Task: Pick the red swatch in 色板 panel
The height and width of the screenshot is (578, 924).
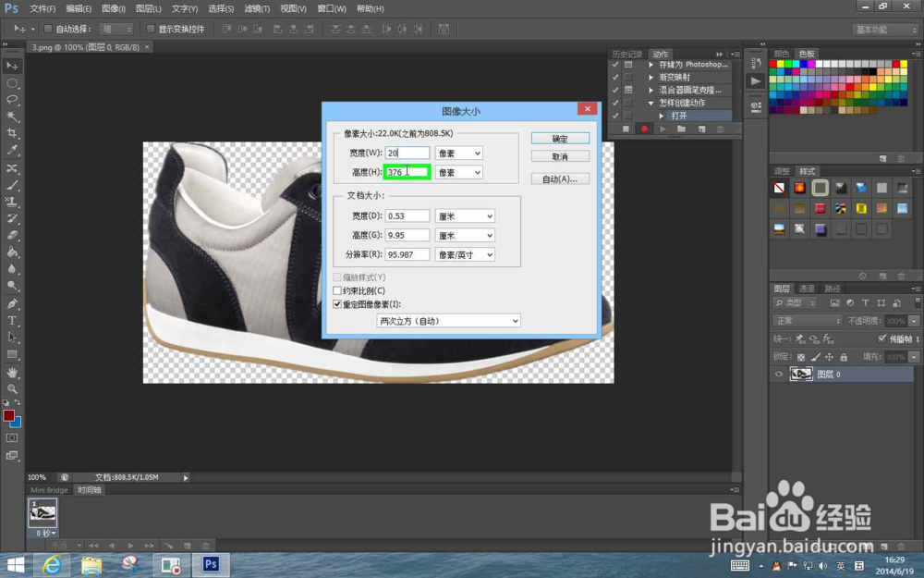Action: point(773,64)
